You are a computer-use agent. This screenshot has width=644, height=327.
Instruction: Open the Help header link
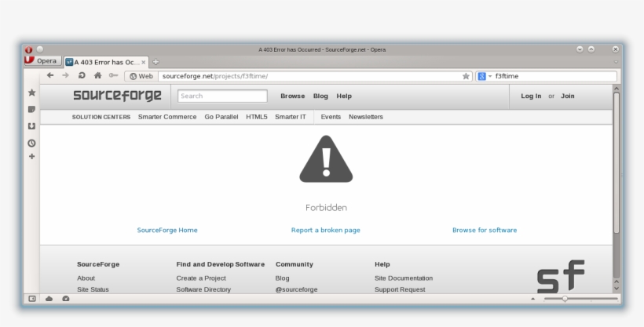(x=344, y=96)
